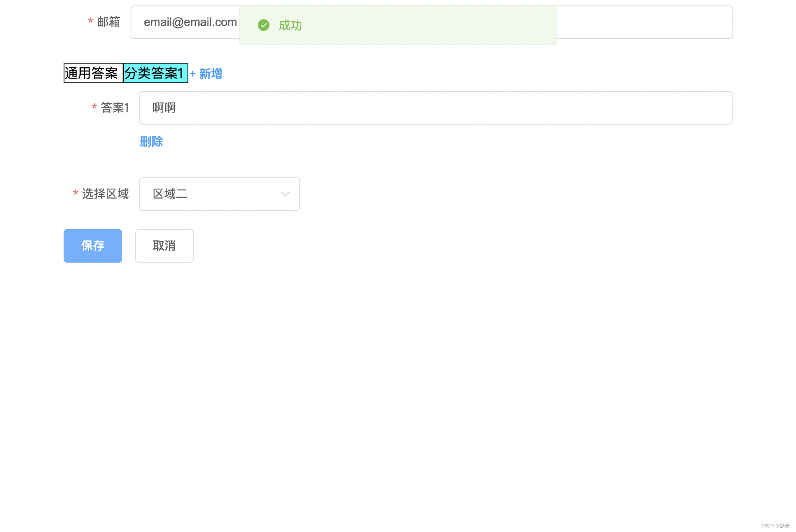Switch to the 通用答案 tab
Screen dimensions: 796x532
point(93,73)
